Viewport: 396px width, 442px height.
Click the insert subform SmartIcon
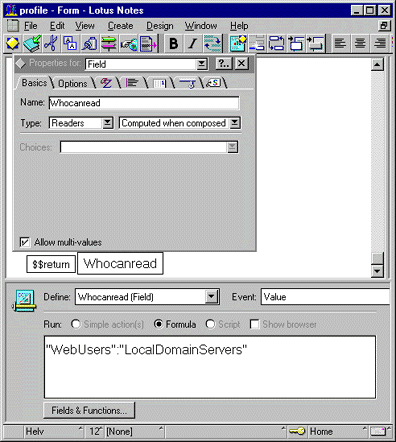(x=315, y=44)
